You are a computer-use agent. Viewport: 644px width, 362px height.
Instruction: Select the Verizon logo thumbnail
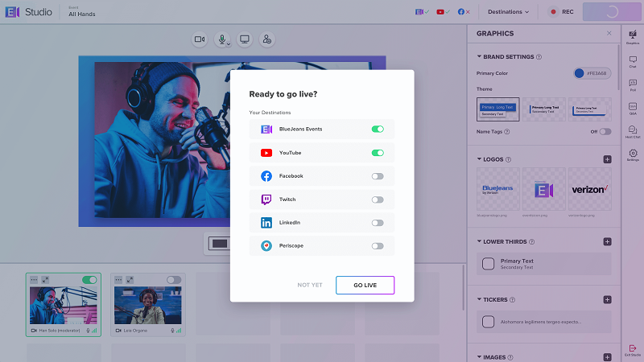click(590, 189)
